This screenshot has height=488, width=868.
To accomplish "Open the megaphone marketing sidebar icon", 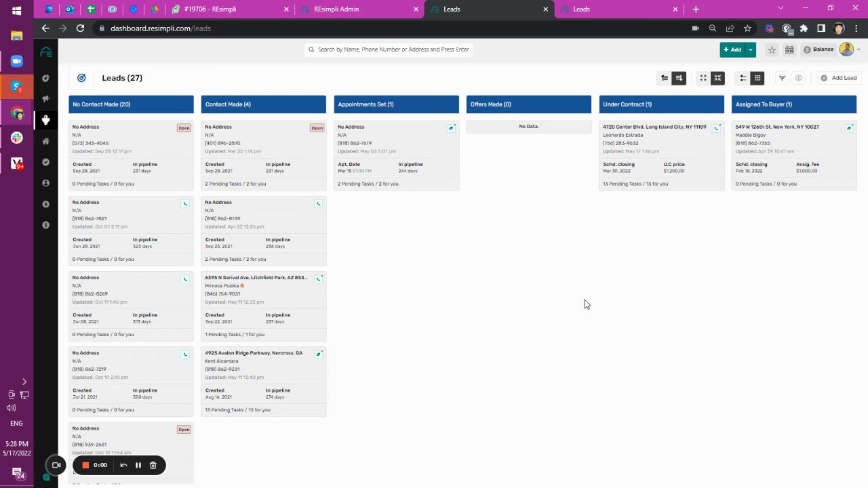I will 45,99.
